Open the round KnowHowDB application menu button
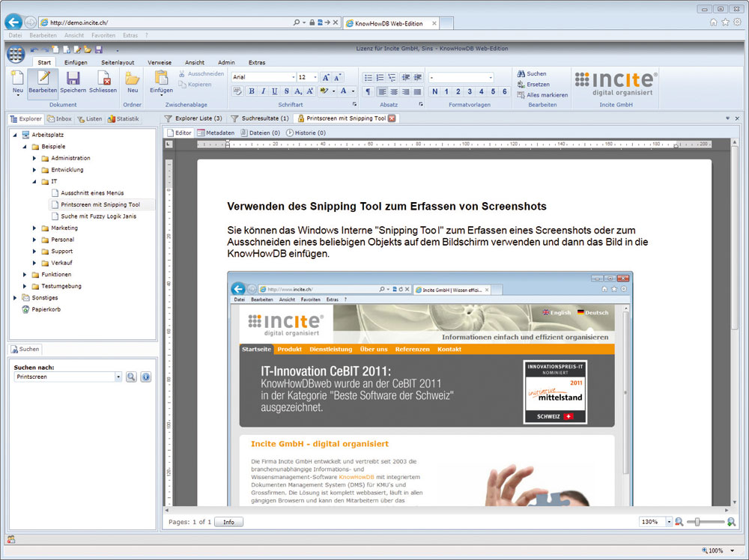 tap(16, 53)
